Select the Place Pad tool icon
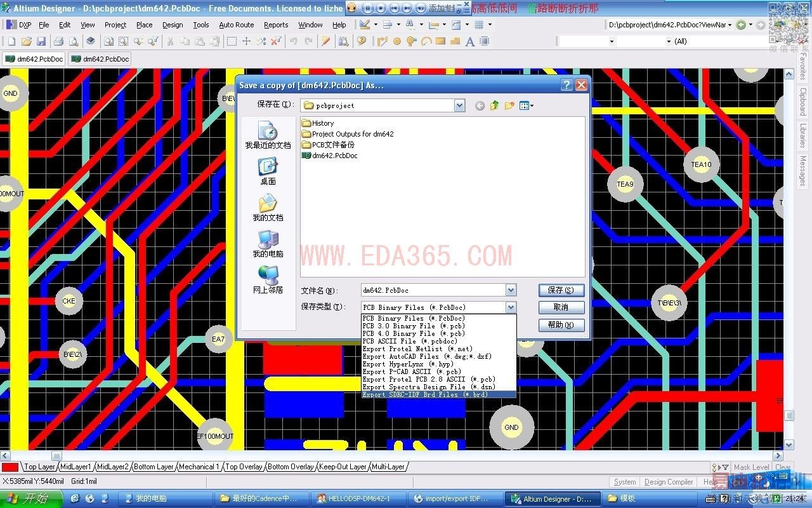The height and width of the screenshot is (508, 812). [397, 41]
